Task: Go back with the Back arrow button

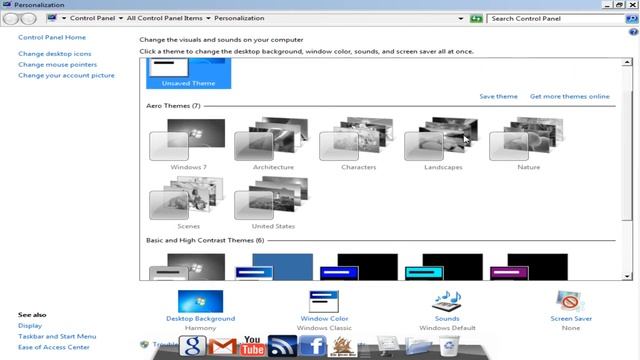Action: point(11,18)
